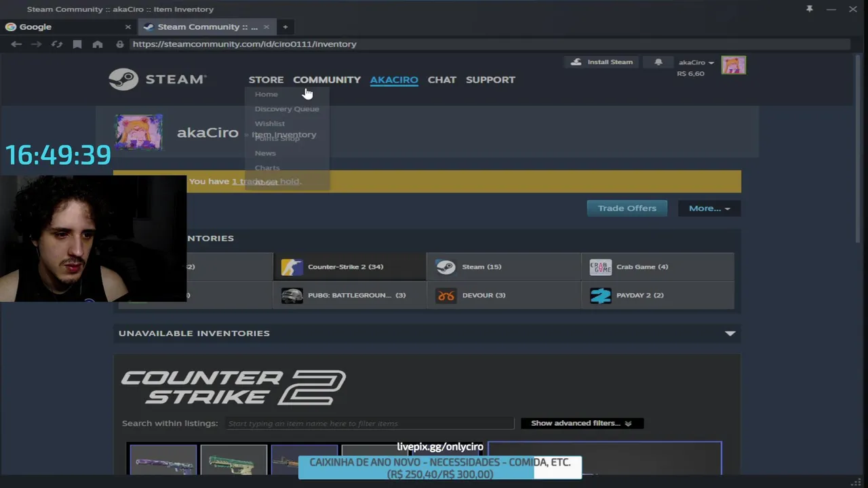Open the AKACIRO profile menu
Viewport: 868px width, 488px height.
pyautogui.click(x=394, y=79)
